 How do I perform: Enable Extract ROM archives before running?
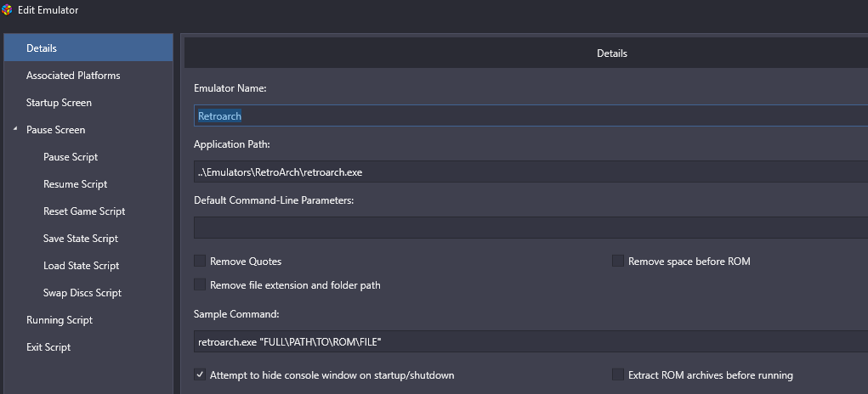pyautogui.click(x=618, y=374)
